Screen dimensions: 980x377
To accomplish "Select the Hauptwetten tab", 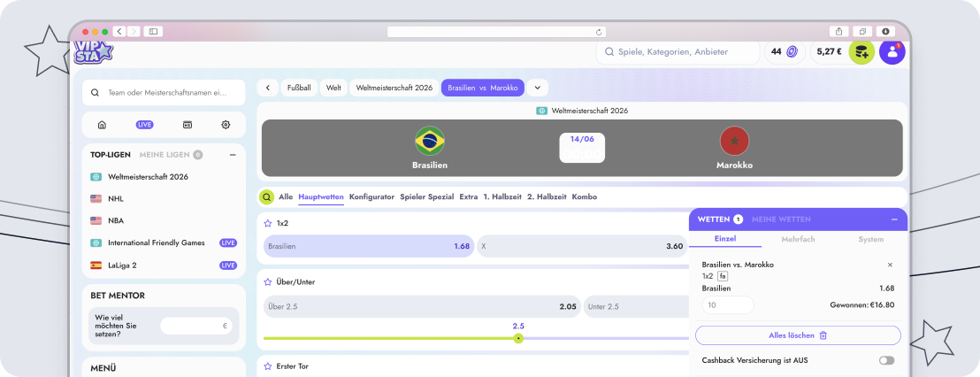I will tap(321, 197).
